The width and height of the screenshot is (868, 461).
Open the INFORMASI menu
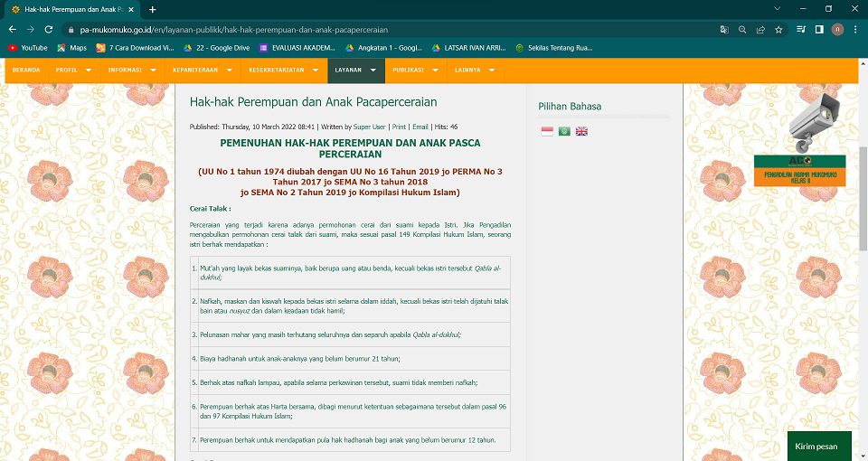125,71
